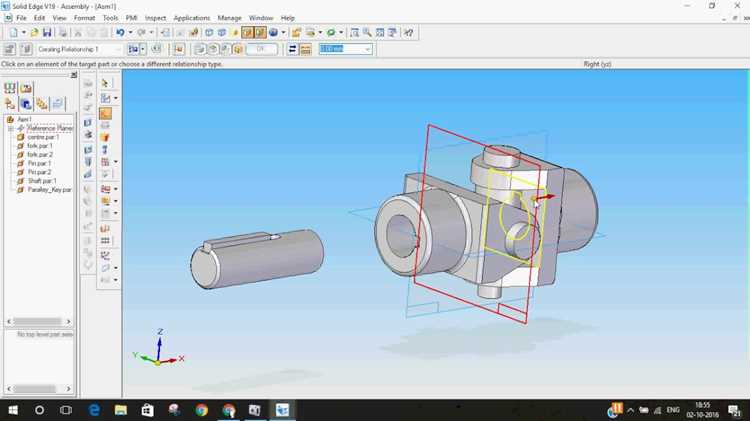Select the Zoom magnifier tool in toolbar

(367, 33)
